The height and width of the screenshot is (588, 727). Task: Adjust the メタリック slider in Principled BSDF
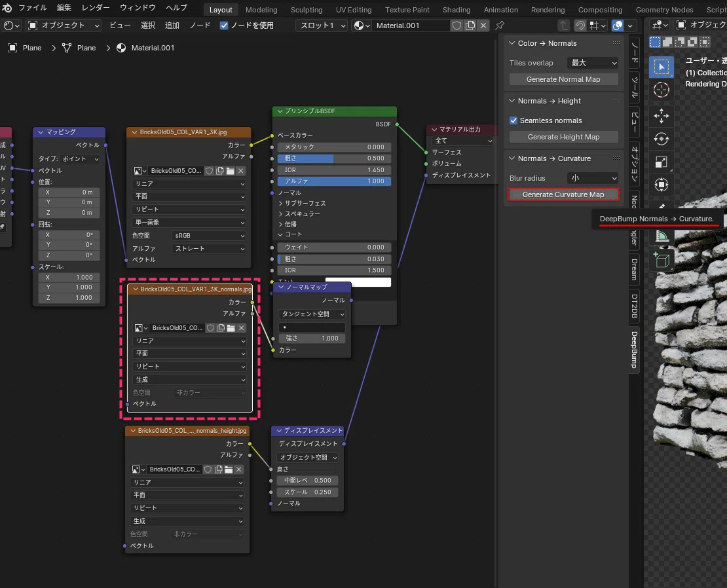tap(334, 147)
